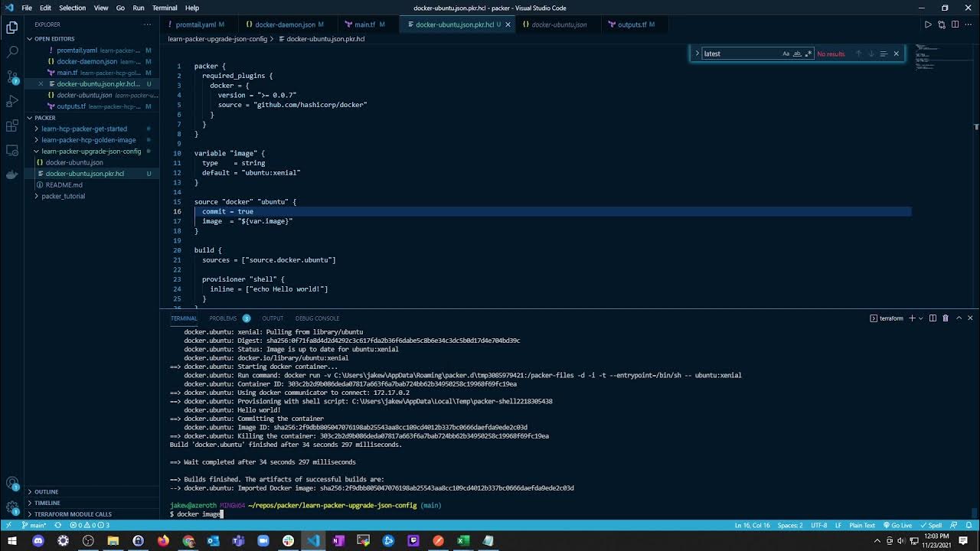Change Spaces: 2 indentation setting
980x551 pixels.
[x=790, y=525]
